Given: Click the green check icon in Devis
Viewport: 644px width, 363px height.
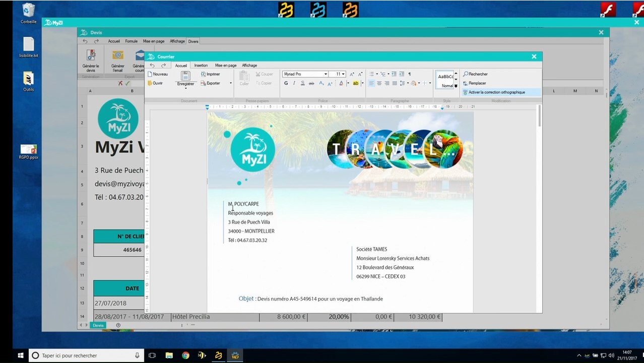Looking at the screenshot, I should tap(127, 84).
